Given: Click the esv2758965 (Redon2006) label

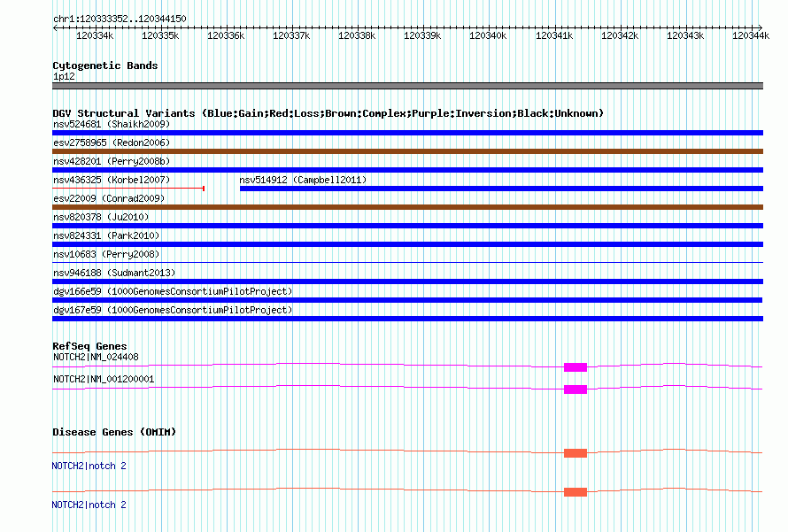Looking at the screenshot, I should coord(112,143).
